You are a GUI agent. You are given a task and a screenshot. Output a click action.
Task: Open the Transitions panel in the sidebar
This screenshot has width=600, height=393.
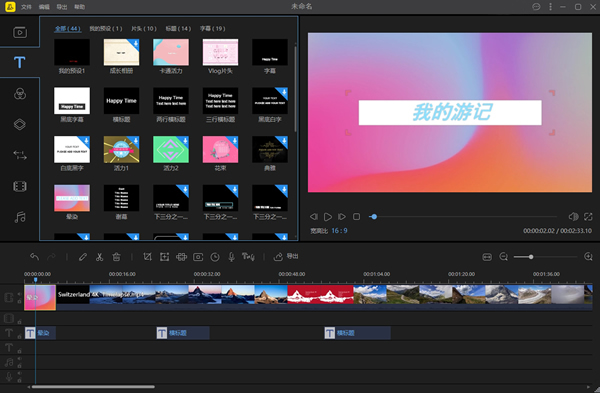pyautogui.click(x=20, y=155)
